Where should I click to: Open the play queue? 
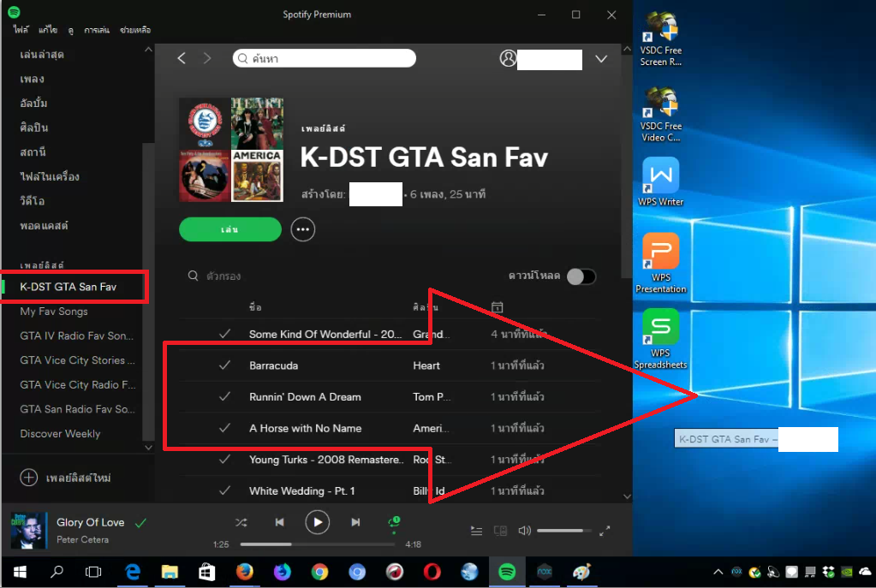477,531
